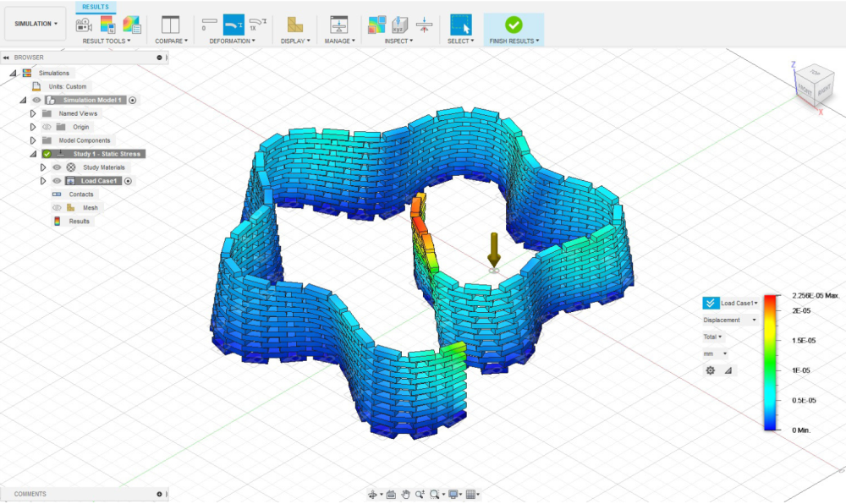
Task: Click the Look At icon in navigation bar
Action: pyautogui.click(x=391, y=495)
